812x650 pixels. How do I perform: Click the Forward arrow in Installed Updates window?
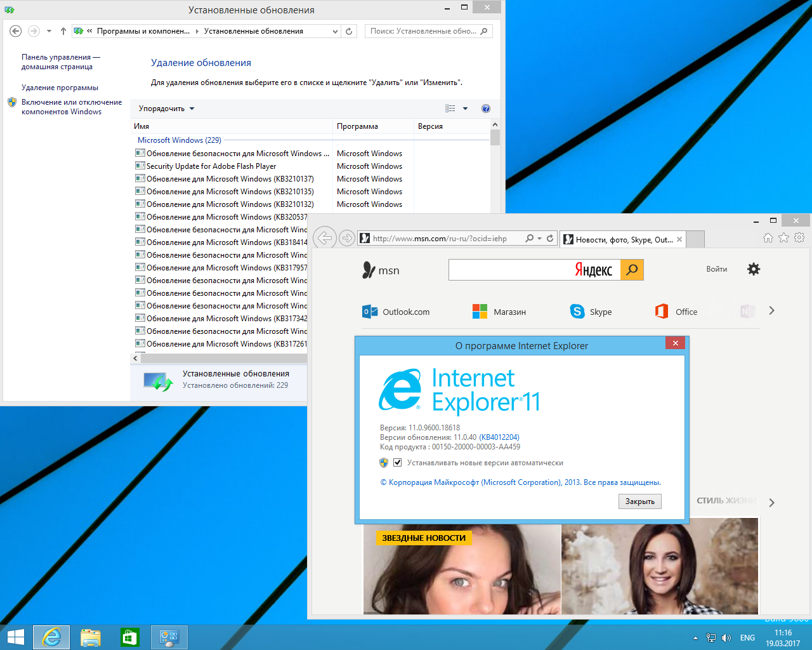34,31
